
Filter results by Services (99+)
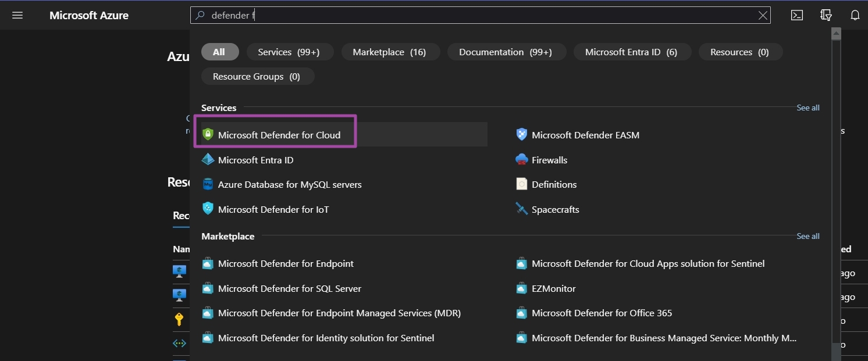click(289, 52)
